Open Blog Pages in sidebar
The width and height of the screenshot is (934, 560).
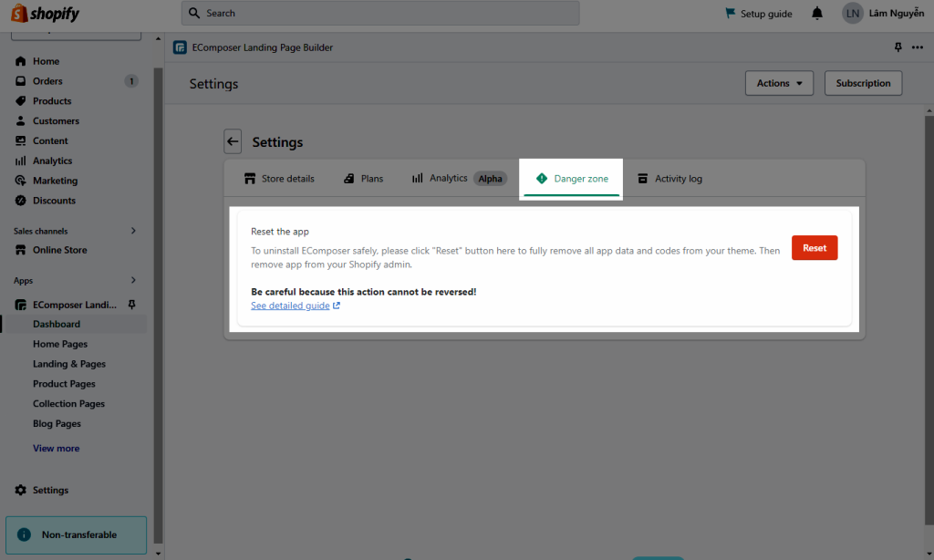57,423
